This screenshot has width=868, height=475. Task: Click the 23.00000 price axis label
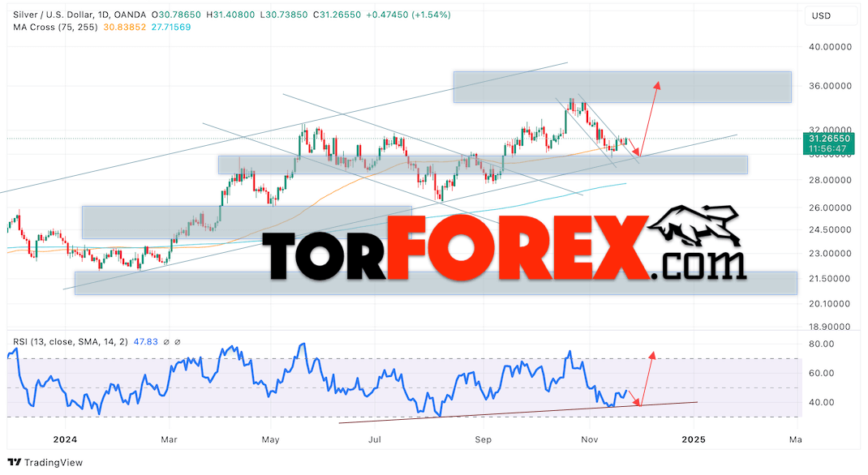(x=830, y=254)
